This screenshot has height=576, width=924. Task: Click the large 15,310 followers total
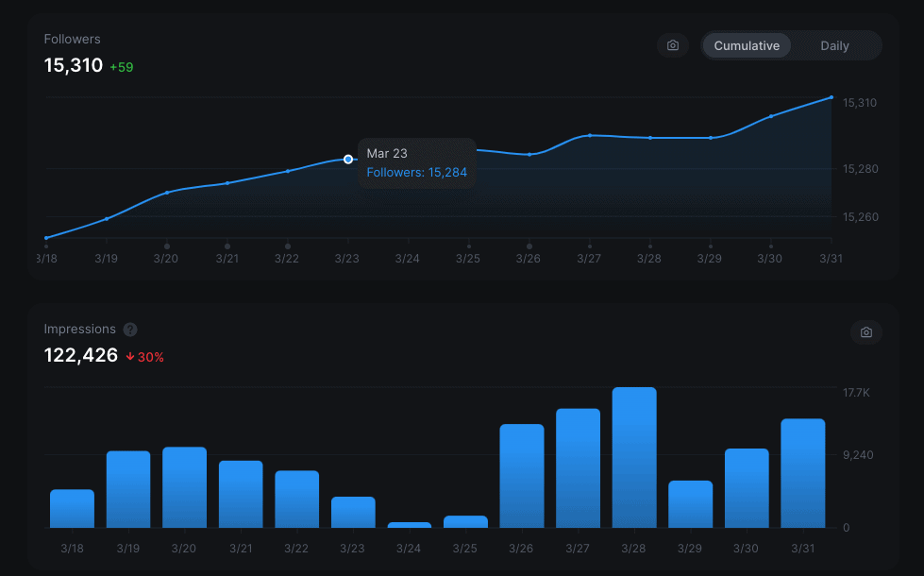click(73, 65)
